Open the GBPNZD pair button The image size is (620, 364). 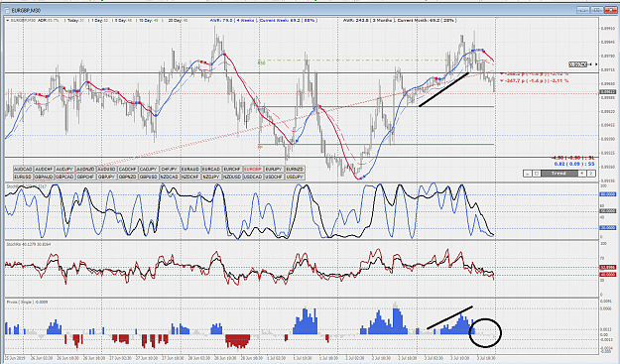[x=128, y=177]
